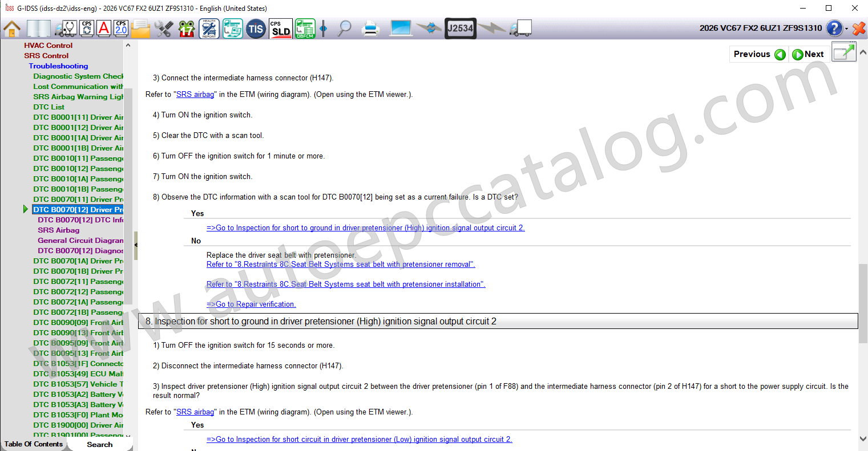Open vehicle diagnostics stethoscope icon
The width and height of the screenshot is (868, 451).
(x=66, y=28)
